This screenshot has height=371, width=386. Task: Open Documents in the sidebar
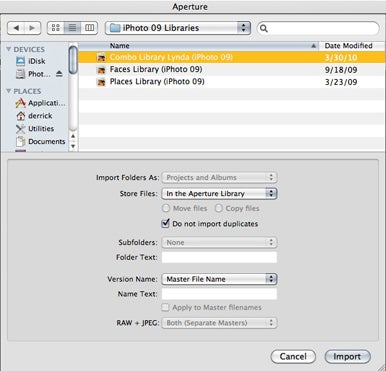[x=40, y=141]
